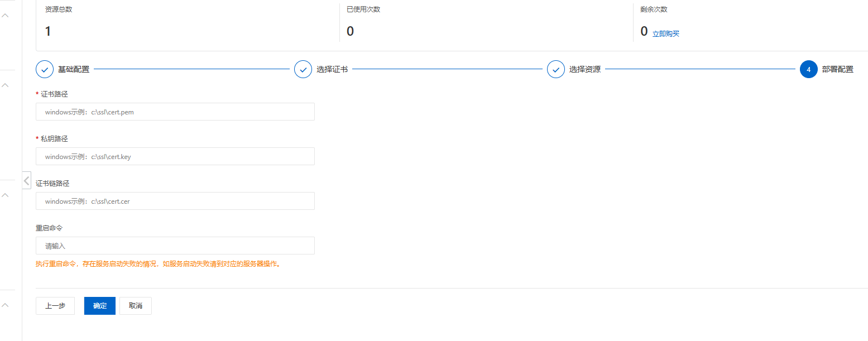
Task: Click the blue step 4 circle icon
Action: click(808, 70)
